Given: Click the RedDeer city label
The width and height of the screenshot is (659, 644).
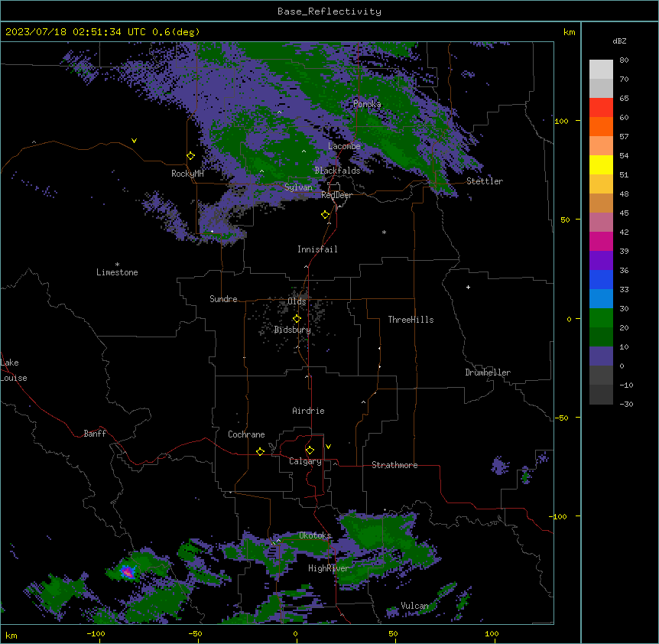Looking at the screenshot, I should click(x=336, y=195).
